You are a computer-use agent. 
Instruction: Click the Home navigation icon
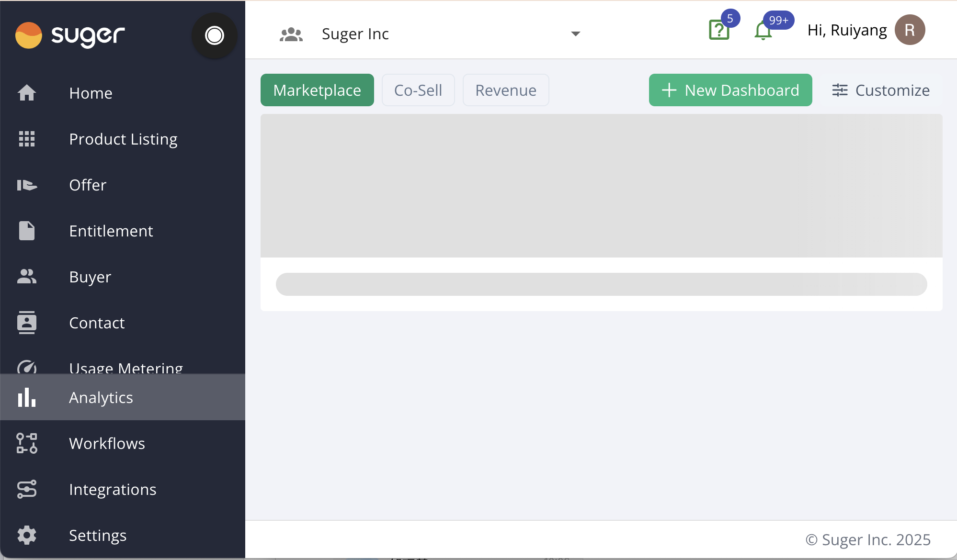pos(27,93)
